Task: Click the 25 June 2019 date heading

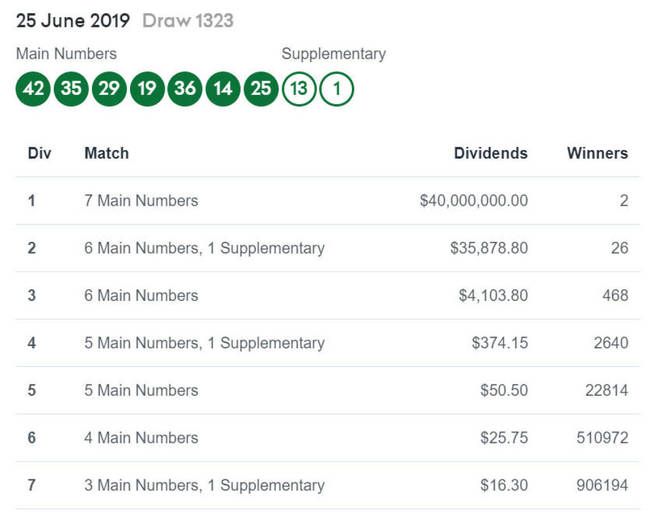Action: 73,21
